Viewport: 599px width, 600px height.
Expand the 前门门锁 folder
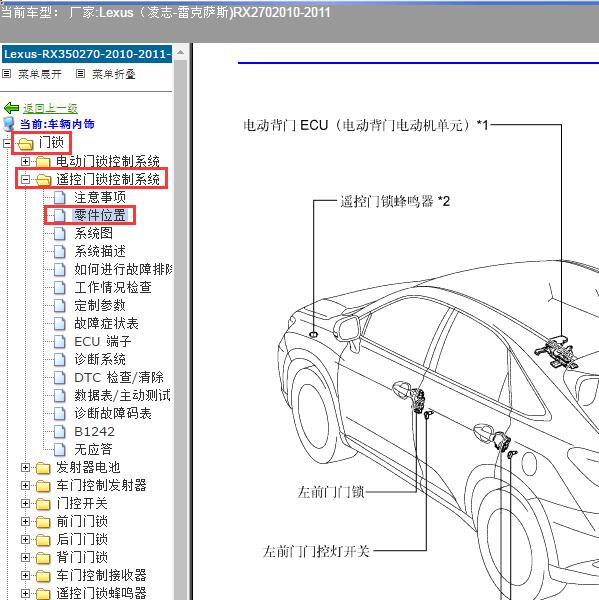coord(25,522)
